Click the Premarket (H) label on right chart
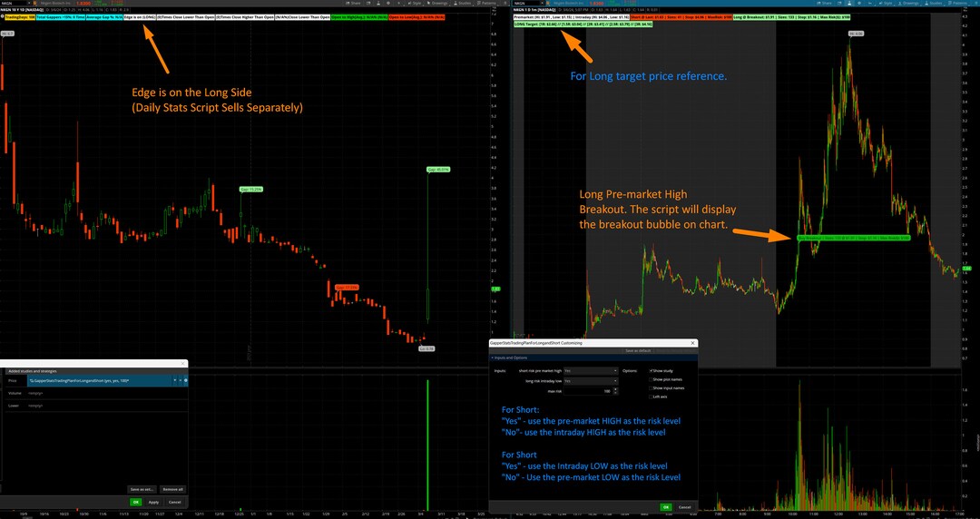This screenshot has height=519, width=980. 572,17
